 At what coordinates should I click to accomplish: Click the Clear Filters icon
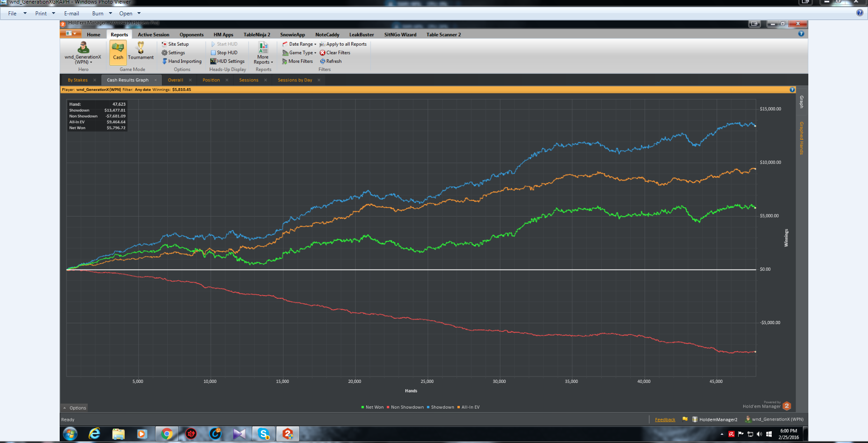pos(322,52)
